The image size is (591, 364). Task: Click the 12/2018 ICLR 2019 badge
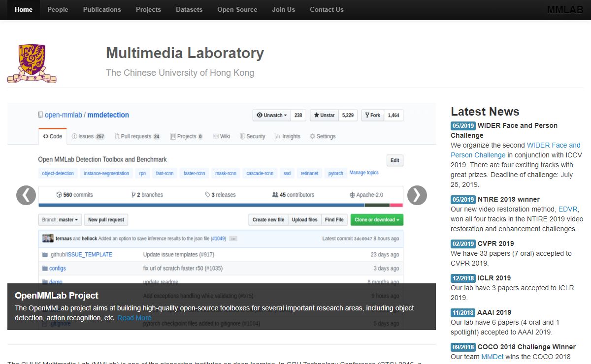tap(463, 278)
